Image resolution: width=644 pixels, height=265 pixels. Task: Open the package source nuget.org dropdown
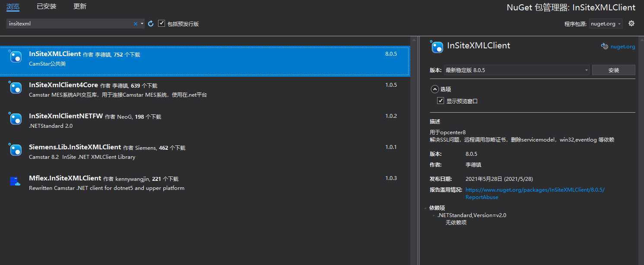click(x=606, y=24)
